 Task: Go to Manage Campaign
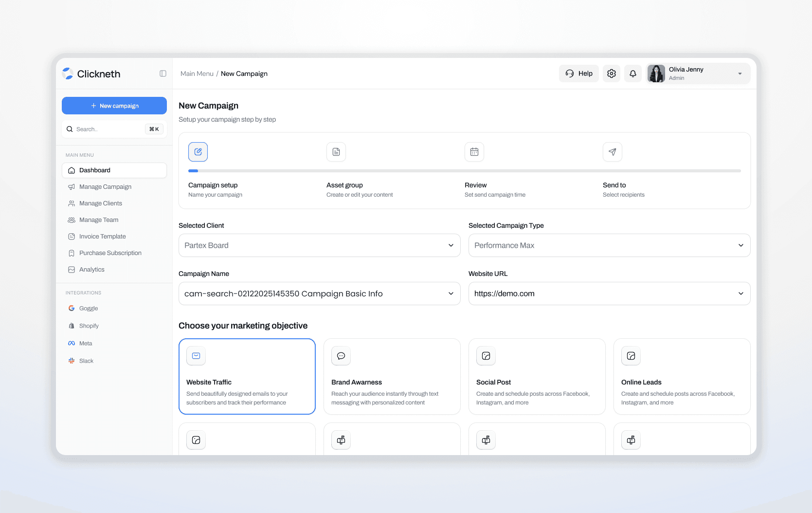(x=114, y=187)
